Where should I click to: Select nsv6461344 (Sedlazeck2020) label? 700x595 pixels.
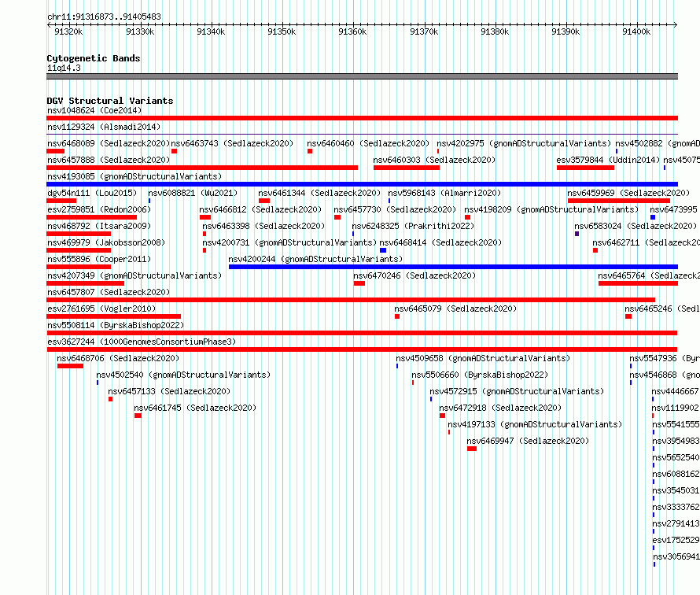click(319, 193)
